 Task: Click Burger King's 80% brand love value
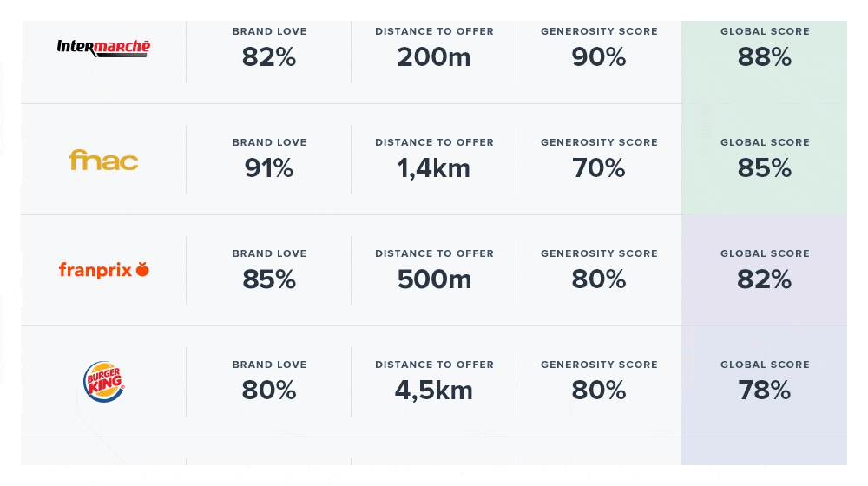coord(269,391)
